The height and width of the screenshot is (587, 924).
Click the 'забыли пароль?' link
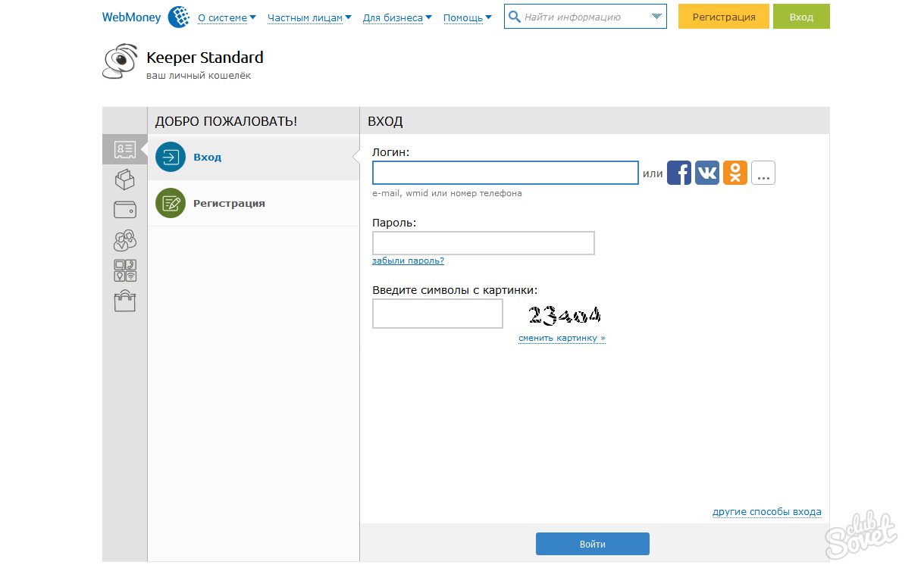coord(408,261)
